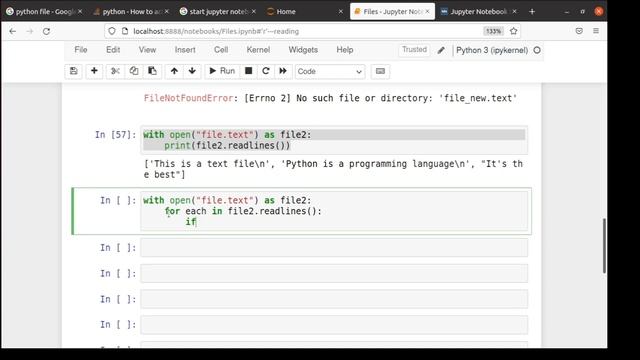
Task: Cut selected cells with the scissors icon
Action: pos(115,71)
